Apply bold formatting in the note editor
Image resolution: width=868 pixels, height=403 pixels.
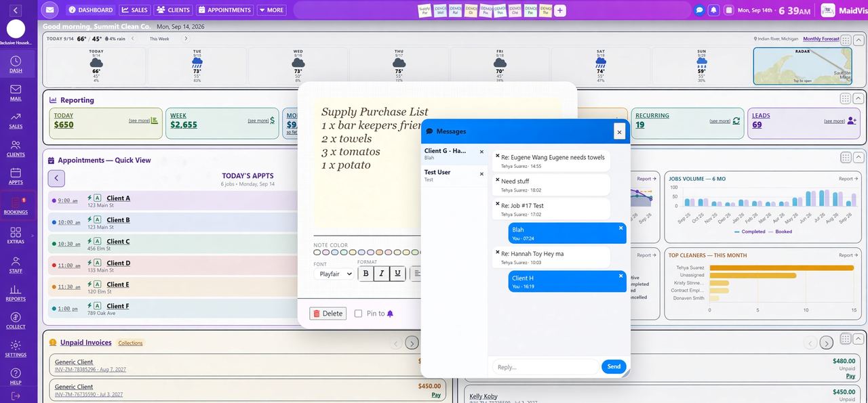pos(366,274)
